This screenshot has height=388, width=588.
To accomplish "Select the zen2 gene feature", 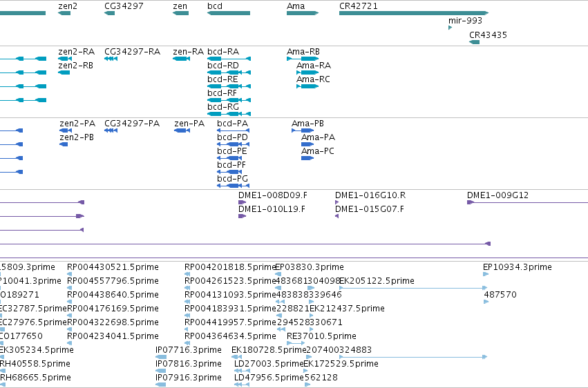I will click(x=64, y=13).
